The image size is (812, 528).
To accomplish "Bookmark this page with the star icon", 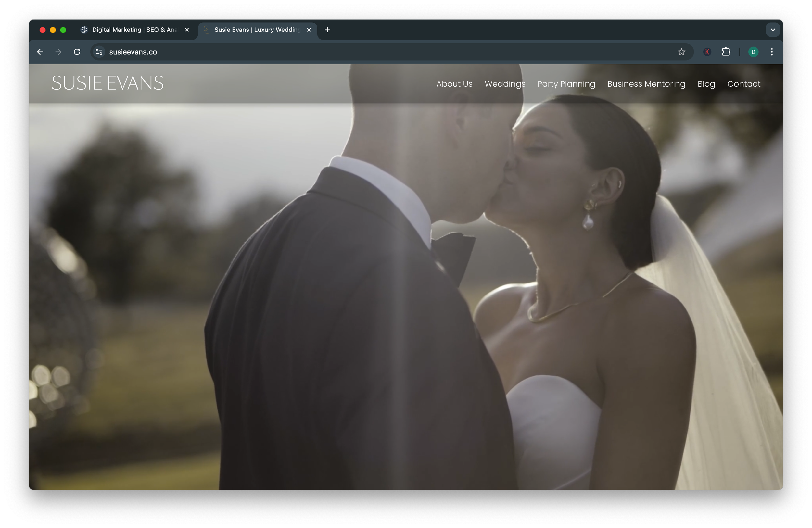I will click(681, 52).
